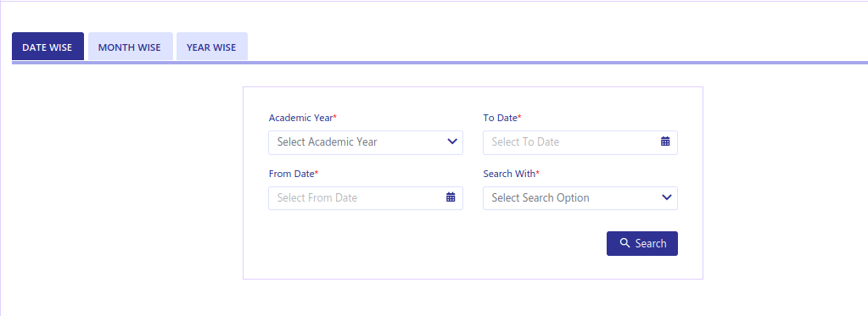The height and width of the screenshot is (316, 868).
Task: Expand the Select Academic Year dropdown
Action: tap(366, 142)
